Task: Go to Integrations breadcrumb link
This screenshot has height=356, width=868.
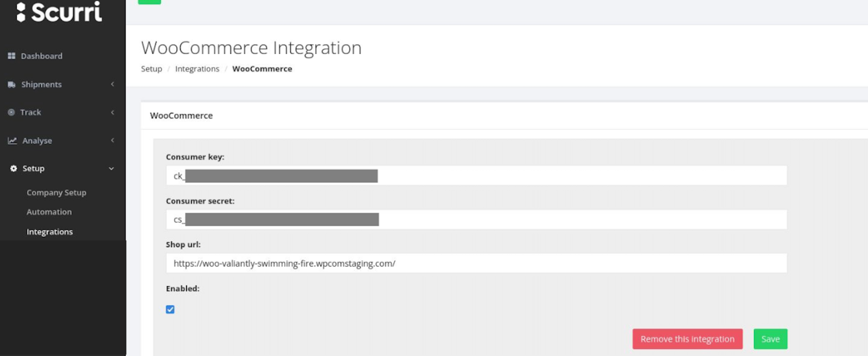Action: pyautogui.click(x=197, y=69)
